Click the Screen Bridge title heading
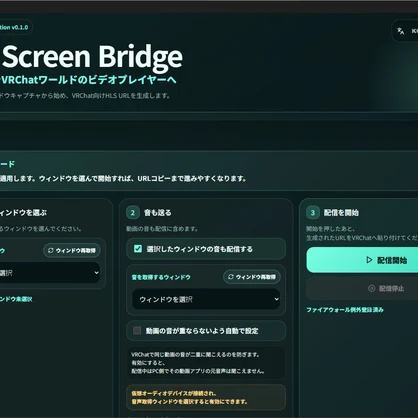The image size is (418, 418). coord(92,56)
